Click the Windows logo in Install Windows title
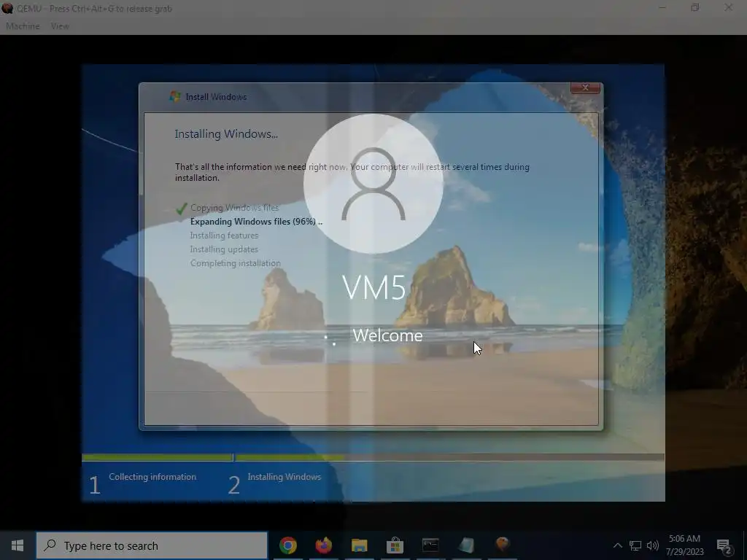Viewport: 747px width, 560px height. [175, 97]
